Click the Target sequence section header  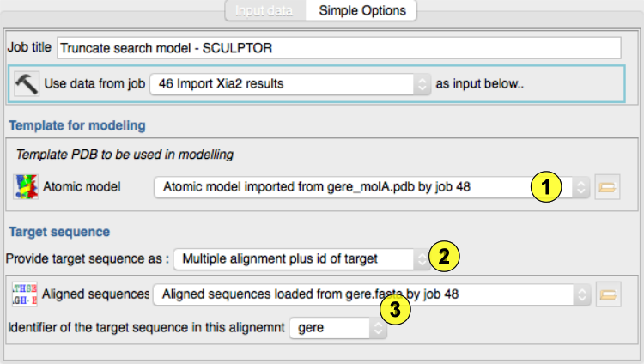point(58,232)
